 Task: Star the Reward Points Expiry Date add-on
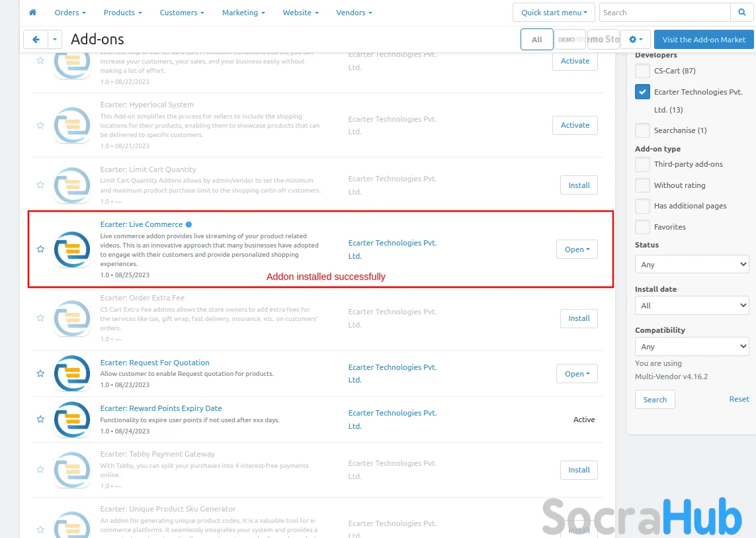click(40, 420)
